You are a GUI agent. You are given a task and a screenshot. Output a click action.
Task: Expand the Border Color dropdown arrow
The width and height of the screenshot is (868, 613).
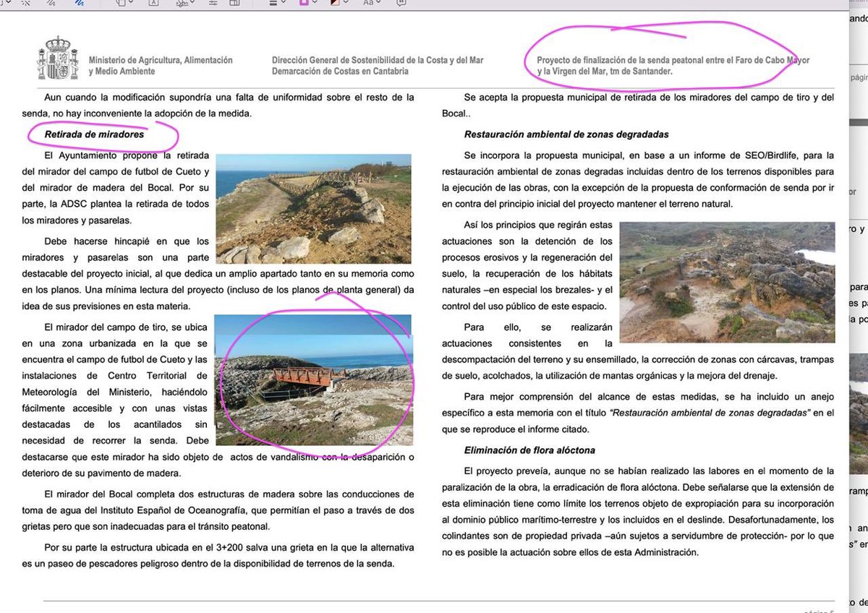[x=315, y=2]
